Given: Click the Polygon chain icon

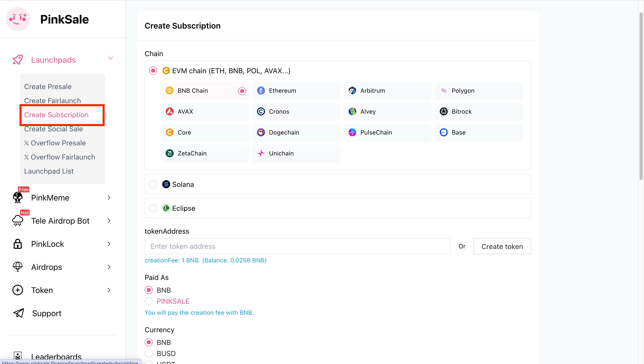Looking at the screenshot, I should (444, 90).
